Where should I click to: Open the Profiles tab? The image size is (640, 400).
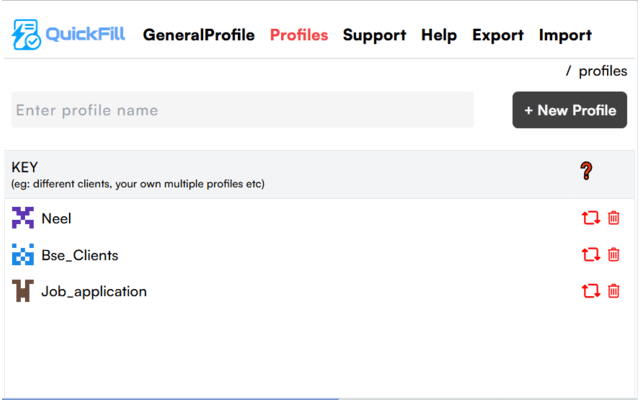point(299,35)
